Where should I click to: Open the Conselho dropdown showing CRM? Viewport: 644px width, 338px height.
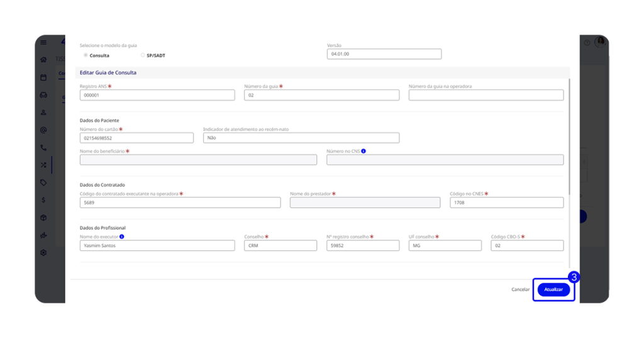pos(280,245)
